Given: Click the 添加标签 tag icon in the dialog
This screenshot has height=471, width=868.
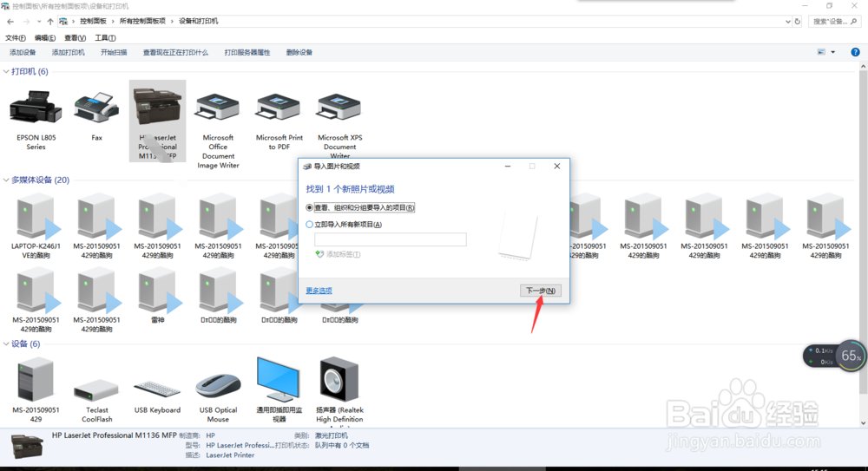Looking at the screenshot, I should [x=319, y=254].
